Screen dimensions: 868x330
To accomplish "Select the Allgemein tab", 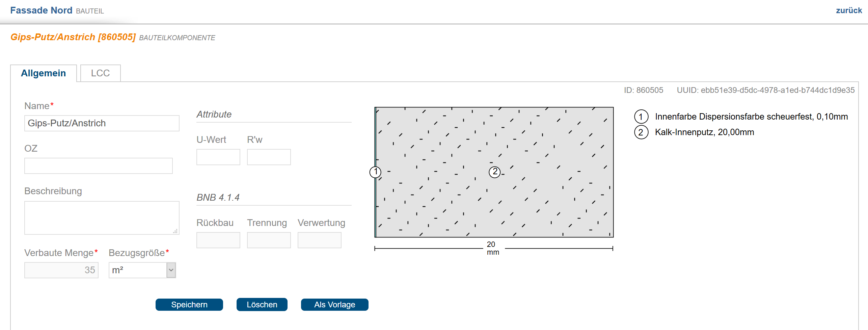I will tap(44, 73).
